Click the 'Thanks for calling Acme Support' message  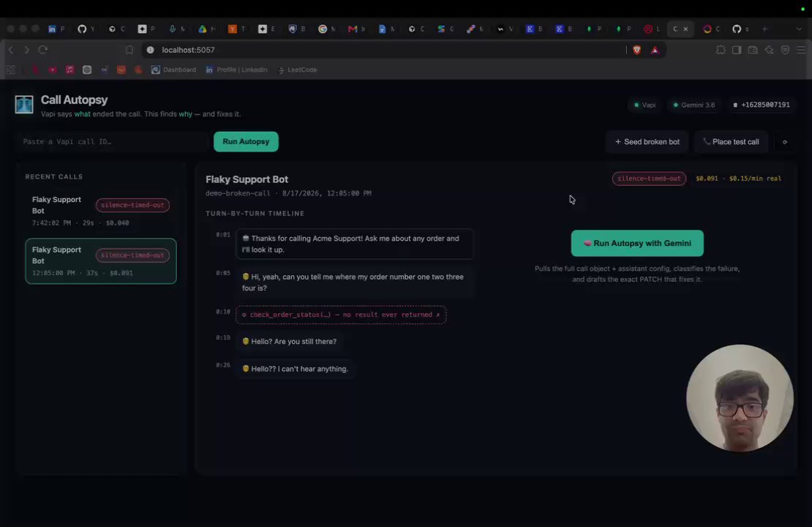354,244
